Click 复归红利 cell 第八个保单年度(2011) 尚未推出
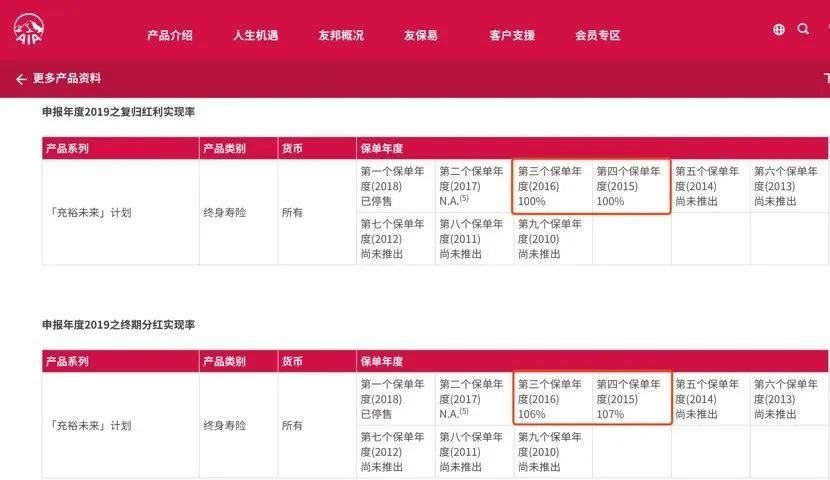830x480 pixels. (474, 239)
